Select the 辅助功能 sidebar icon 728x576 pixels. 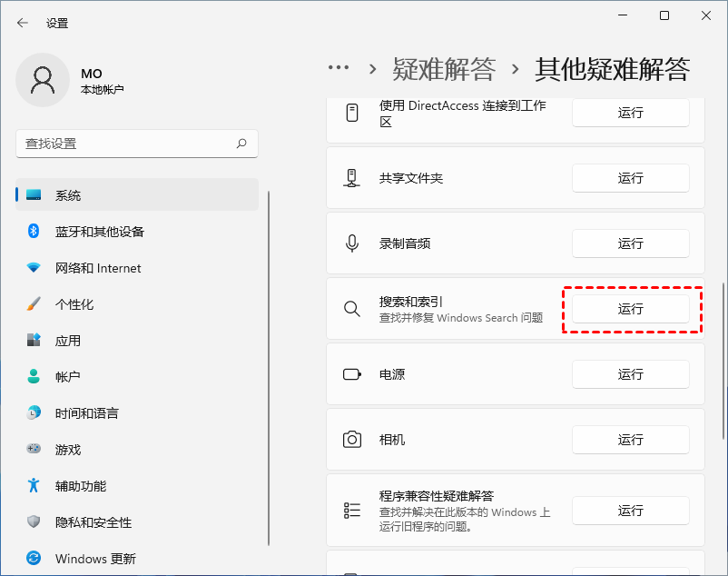coord(32,485)
